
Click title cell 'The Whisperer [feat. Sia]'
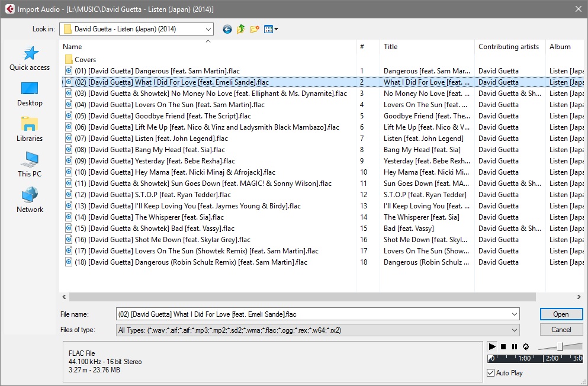[x=421, y=217]
